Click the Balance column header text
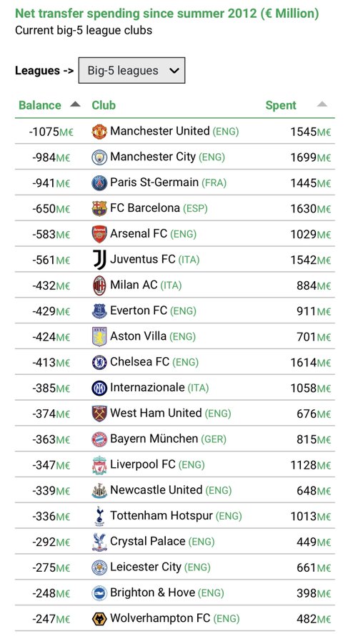Viewport: 353px width, 644px height. tap(40, 105)
